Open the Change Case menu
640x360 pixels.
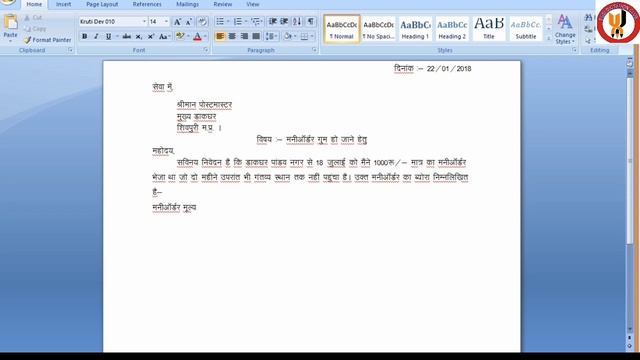[x=164, y=36]
